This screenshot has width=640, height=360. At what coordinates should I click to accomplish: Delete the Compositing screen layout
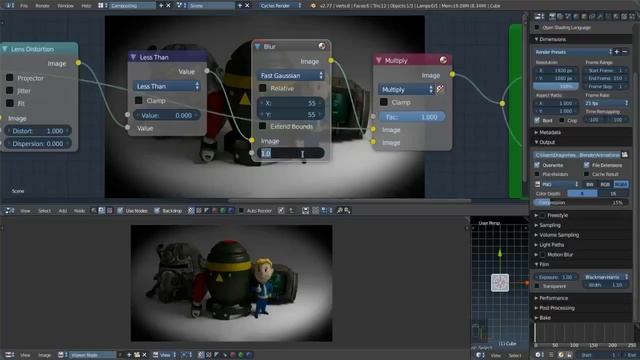pyautogui.click(x=168, y=6)
